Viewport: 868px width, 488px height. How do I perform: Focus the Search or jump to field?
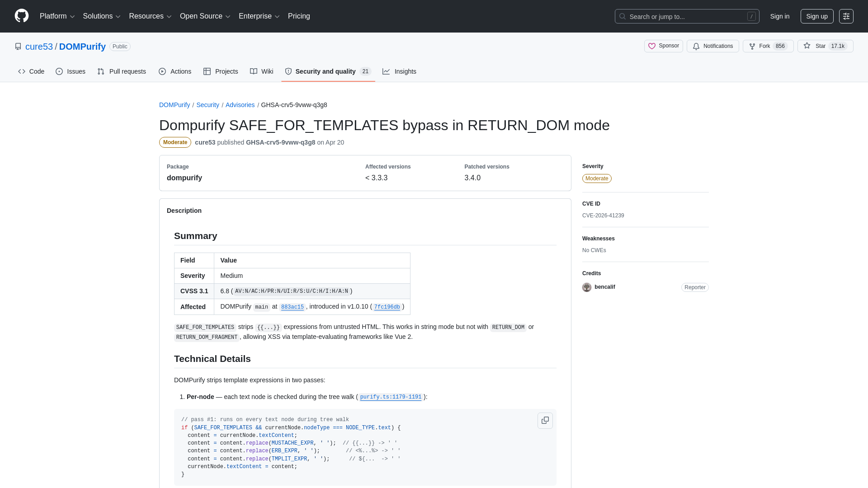click(687, 16)
